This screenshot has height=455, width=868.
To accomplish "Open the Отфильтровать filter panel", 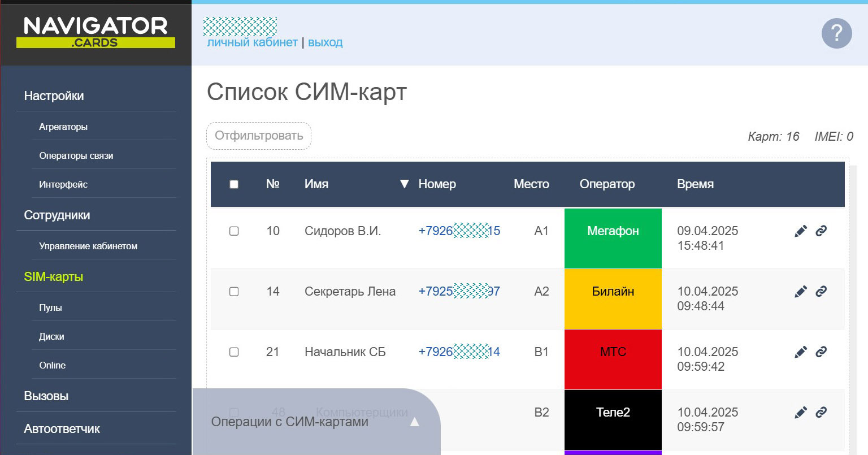I will pos(259,136).
